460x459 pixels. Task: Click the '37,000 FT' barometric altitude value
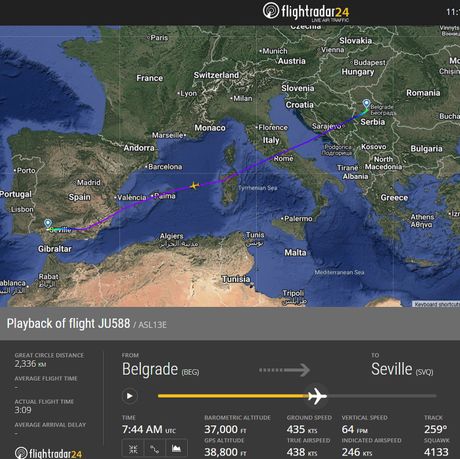point(225,429)
